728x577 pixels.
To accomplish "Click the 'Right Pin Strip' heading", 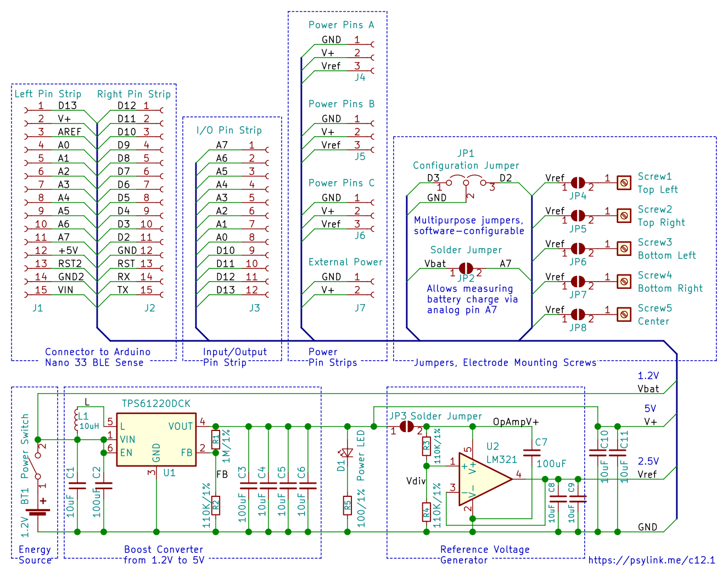I will tap(134, 94).
